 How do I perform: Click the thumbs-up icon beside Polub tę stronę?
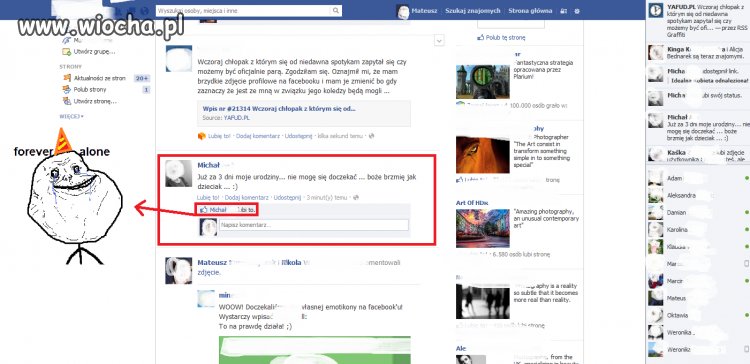pos(480,37)
